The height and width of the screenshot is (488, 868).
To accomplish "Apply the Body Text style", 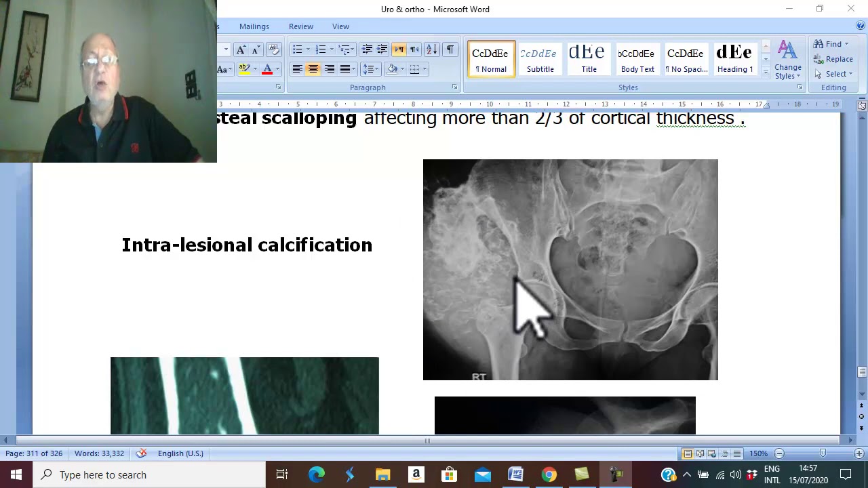I will (x=637, y=59).
